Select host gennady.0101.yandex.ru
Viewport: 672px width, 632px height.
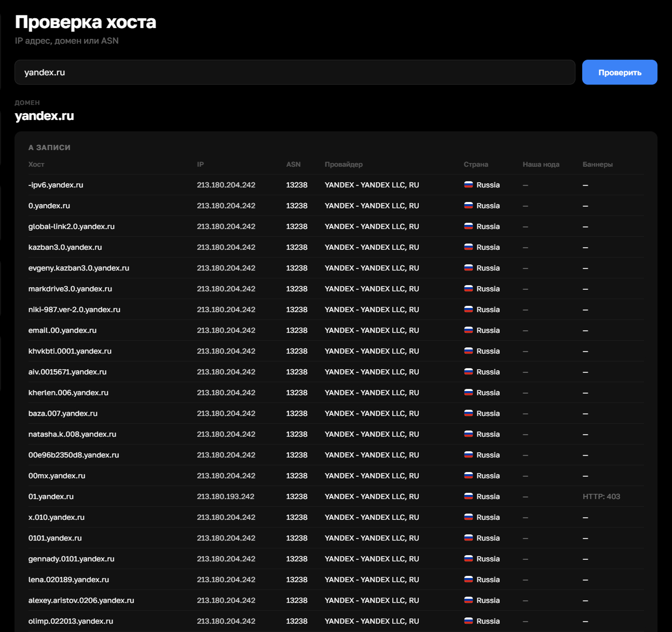click(x=71, y=559)
